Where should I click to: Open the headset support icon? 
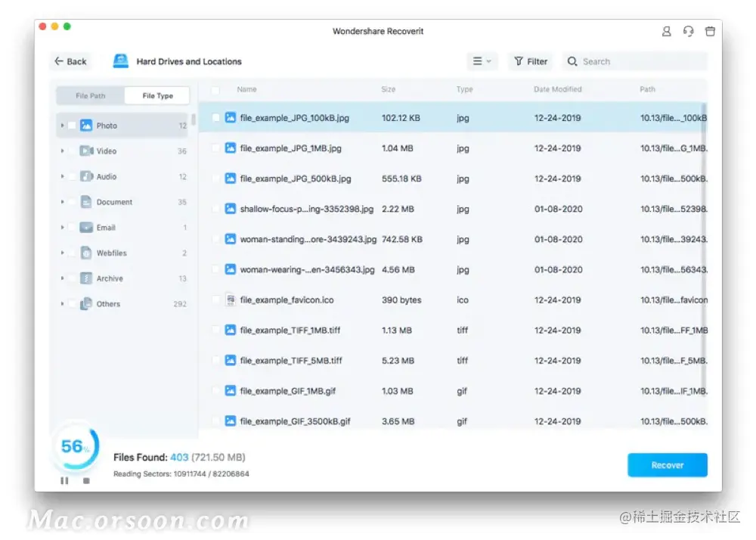tap(688, 31)
